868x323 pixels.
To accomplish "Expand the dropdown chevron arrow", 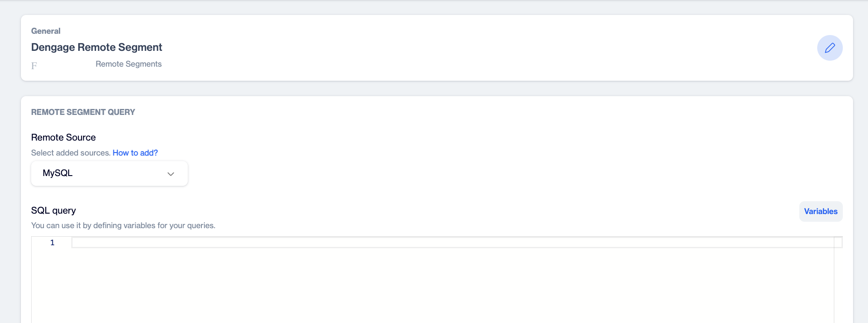I will click(x=171, y=174).
